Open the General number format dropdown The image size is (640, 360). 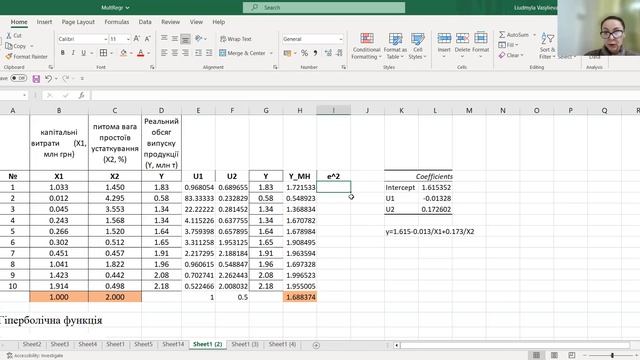[341, 39]
